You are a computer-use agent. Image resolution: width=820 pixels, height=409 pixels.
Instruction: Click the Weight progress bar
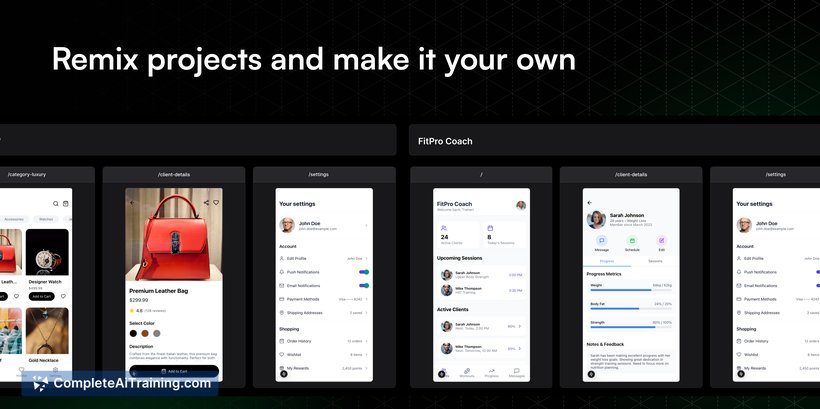click(x=631, y=290)
